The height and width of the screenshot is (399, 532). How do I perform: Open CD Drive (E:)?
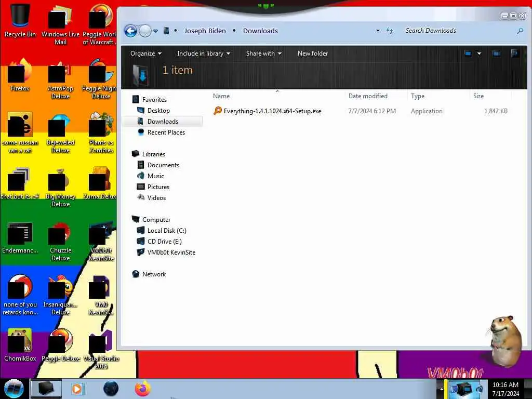pos(165,242)
